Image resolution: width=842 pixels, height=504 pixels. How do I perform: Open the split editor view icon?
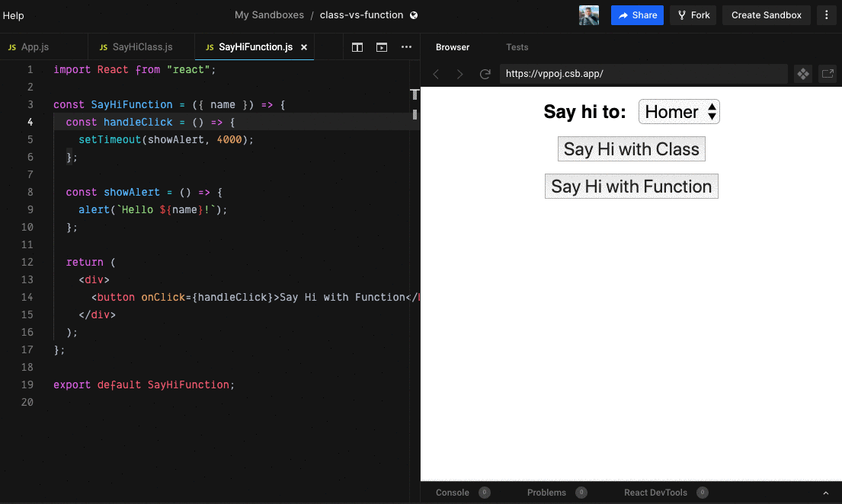[357, 46]
